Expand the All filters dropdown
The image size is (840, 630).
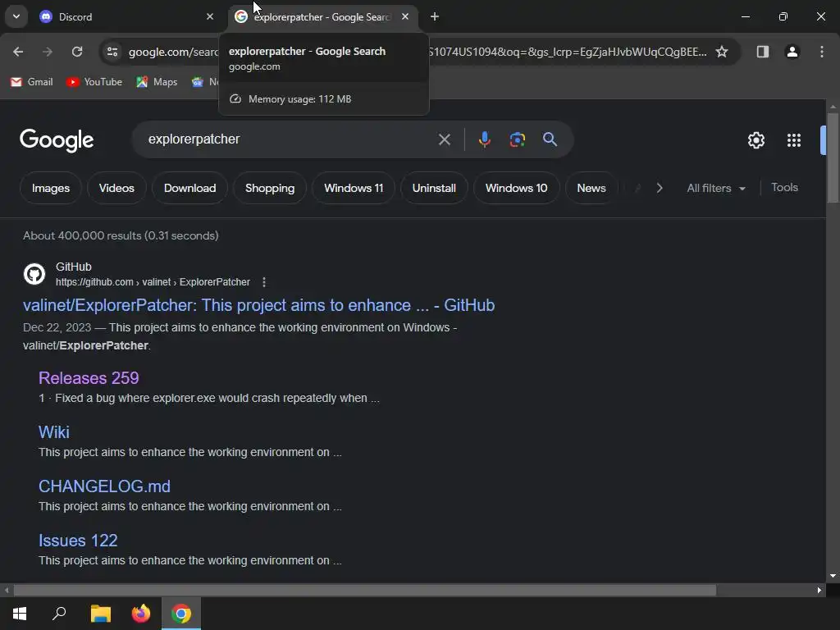click(716, 188)
